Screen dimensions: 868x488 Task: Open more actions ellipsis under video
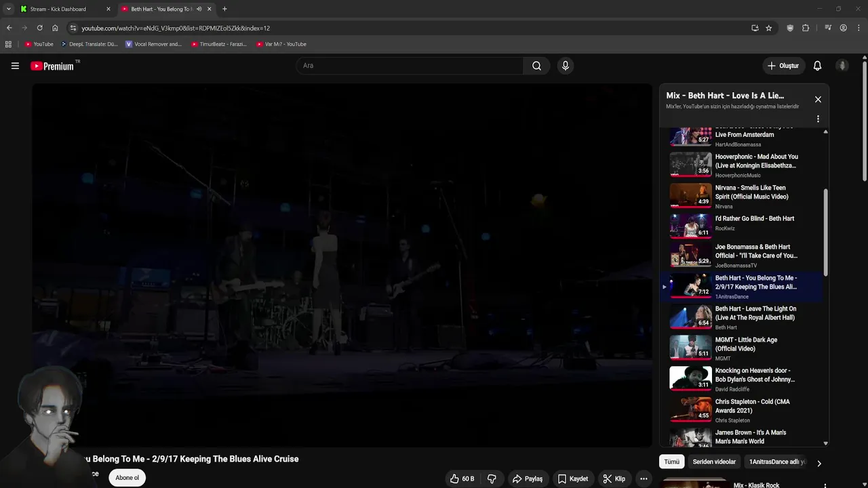click(x=644, y=479)
